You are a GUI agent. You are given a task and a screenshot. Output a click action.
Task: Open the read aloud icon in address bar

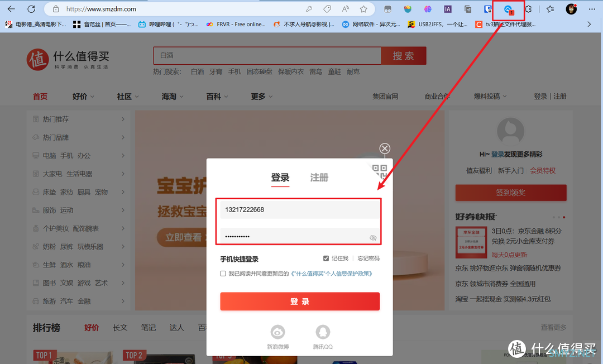(x=346, y=9)
